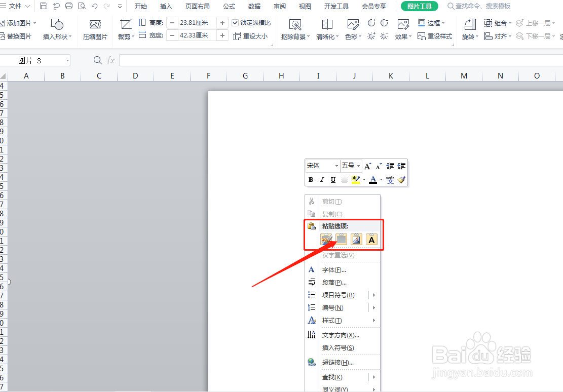The height and width of the screenshot is (392, 563).
Task: Click the format painter brush in mini toolbar
Action: [x=401, y=179]
